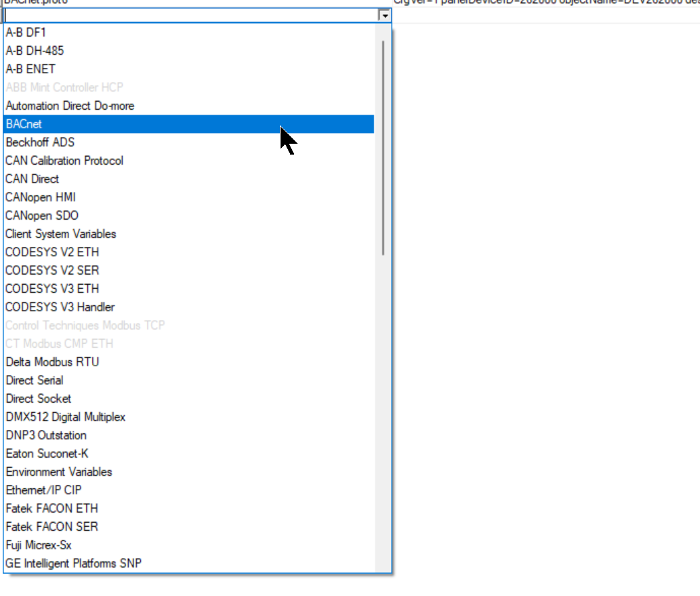The height and width of the screenshot is (596, 700).
Task: Select GE Intelligent Platforms SNP
Action: [189, 563]
